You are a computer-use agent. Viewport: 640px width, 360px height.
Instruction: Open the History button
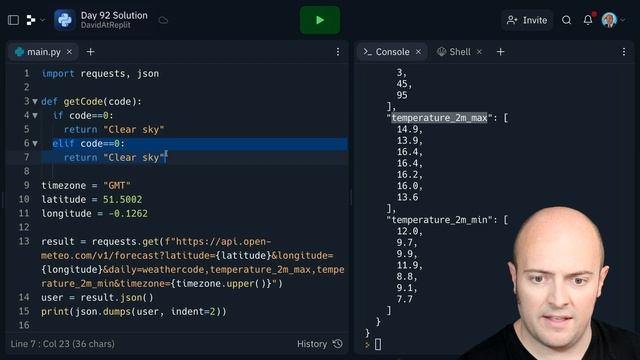(320, 344)
